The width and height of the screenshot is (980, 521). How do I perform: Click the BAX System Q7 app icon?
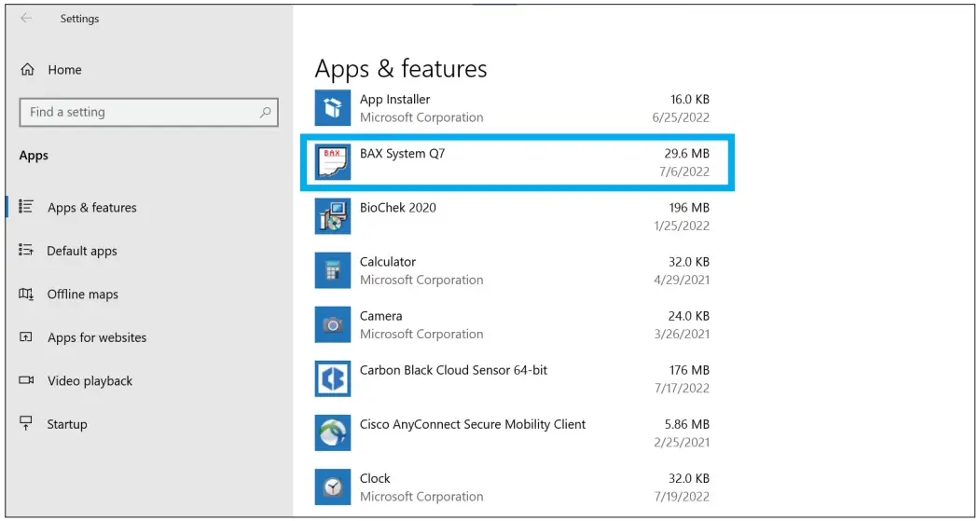(333, 162)
